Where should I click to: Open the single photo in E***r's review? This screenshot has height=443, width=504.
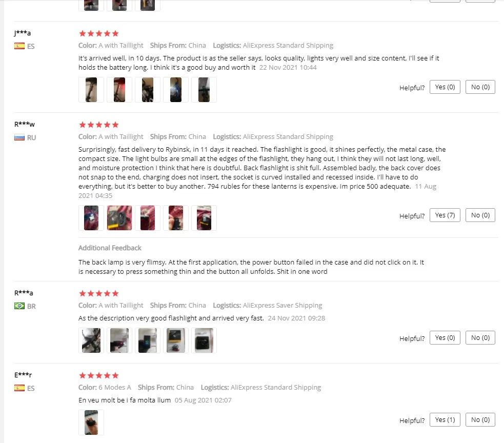(91, 422)
